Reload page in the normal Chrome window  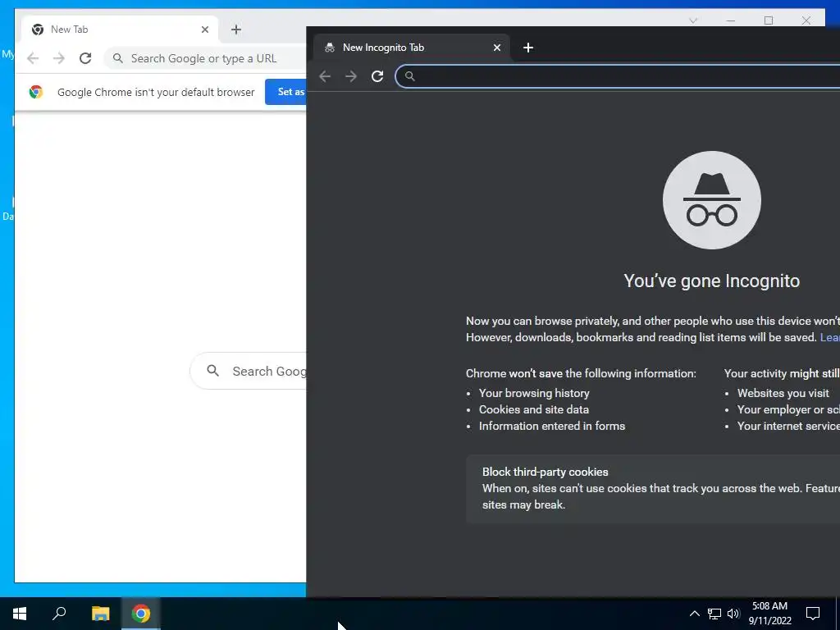pyautogui.click(x=85, y=58)
